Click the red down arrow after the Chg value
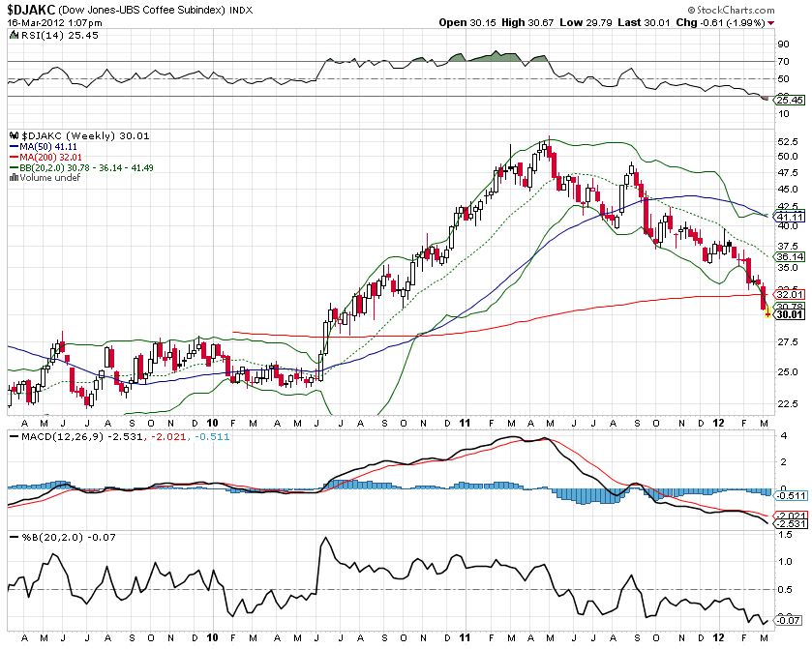This screenshot has height=649, width=812. click(x=771, y=23)
